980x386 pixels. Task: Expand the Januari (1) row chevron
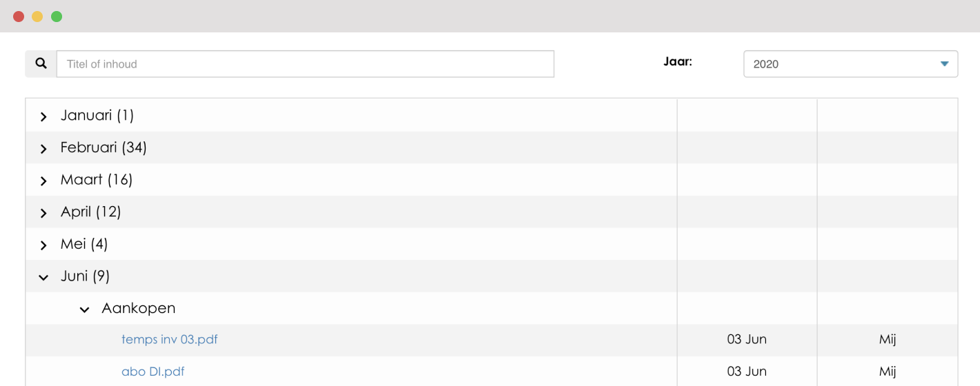click(43, 116)
